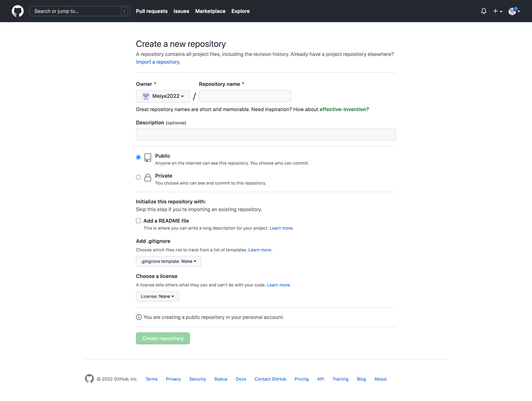Open Pull requests in the top navigation
532x402 pixels.
(x=151, y=11)
